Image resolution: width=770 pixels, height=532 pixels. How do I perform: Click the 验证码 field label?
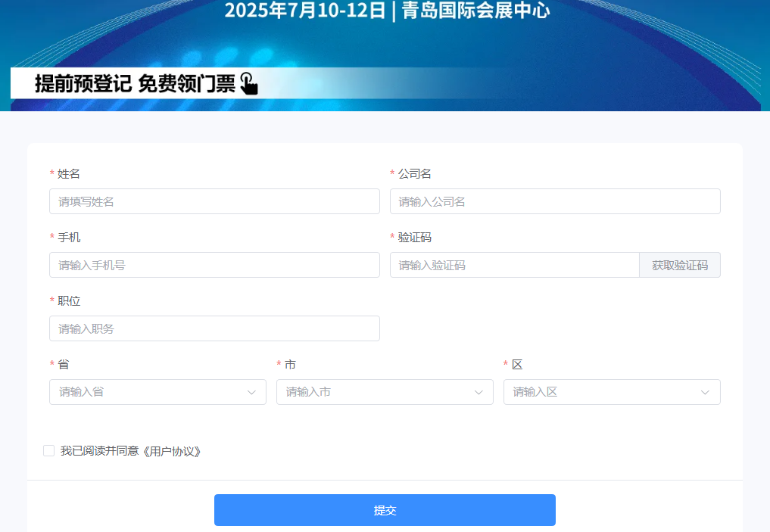pos(415,238)
